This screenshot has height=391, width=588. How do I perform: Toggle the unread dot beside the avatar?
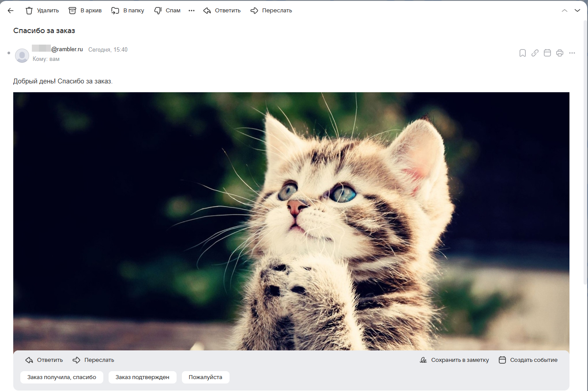tap(9, 53)
